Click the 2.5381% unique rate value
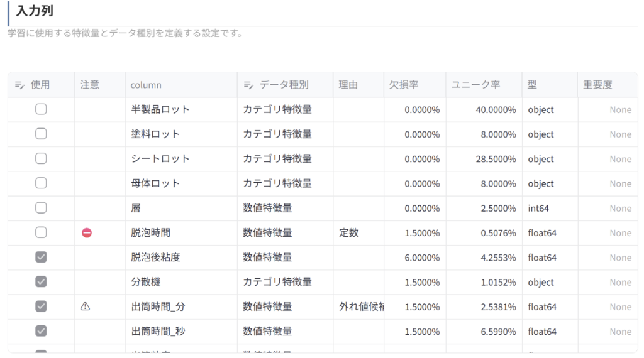This screenshot has height=358, width=644. pos(498,306)
